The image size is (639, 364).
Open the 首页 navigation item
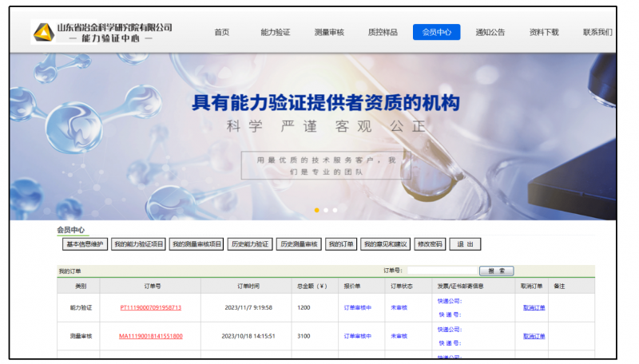pyautogui.click(x=221, y=33)
